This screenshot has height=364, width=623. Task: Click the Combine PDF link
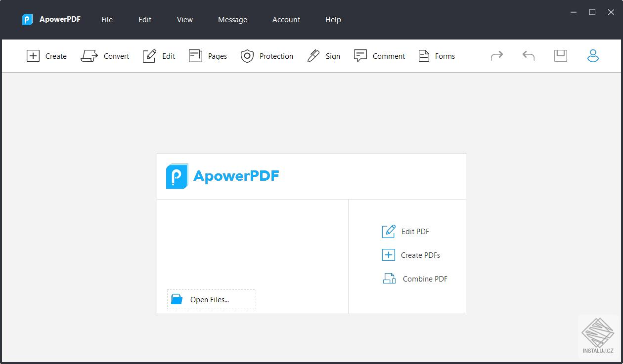[425, 279]
